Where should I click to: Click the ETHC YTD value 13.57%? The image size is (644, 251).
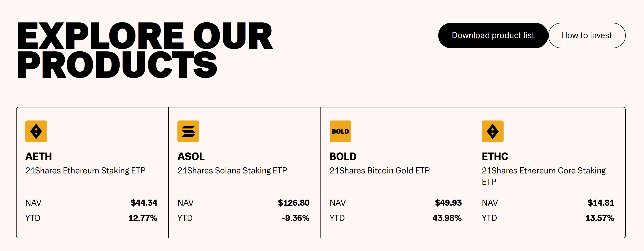[600, 218]
